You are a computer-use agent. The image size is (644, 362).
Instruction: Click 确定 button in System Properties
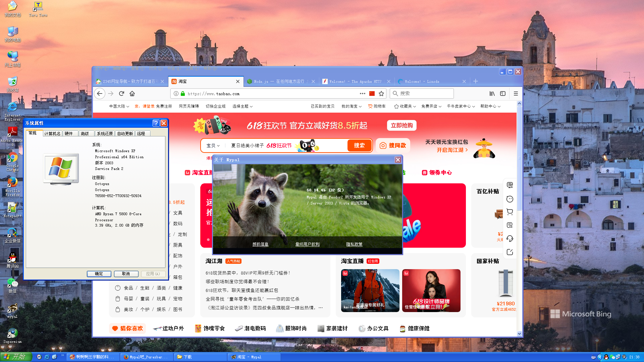(99, 274)
